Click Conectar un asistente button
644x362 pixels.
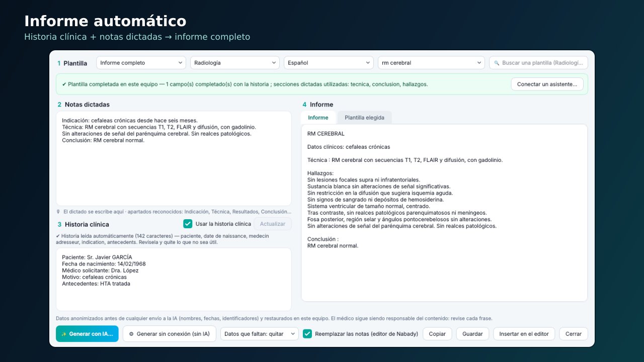[x=547, y=84]
